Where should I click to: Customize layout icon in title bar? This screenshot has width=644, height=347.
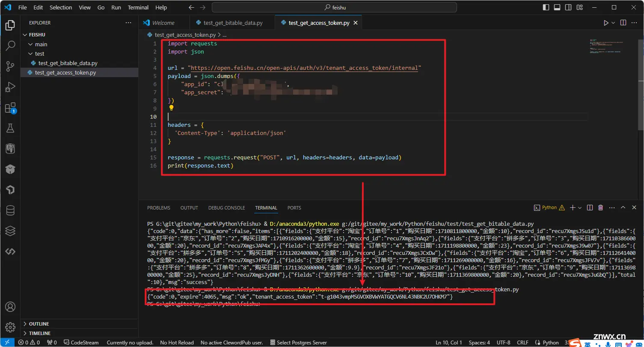coord(579,7)
